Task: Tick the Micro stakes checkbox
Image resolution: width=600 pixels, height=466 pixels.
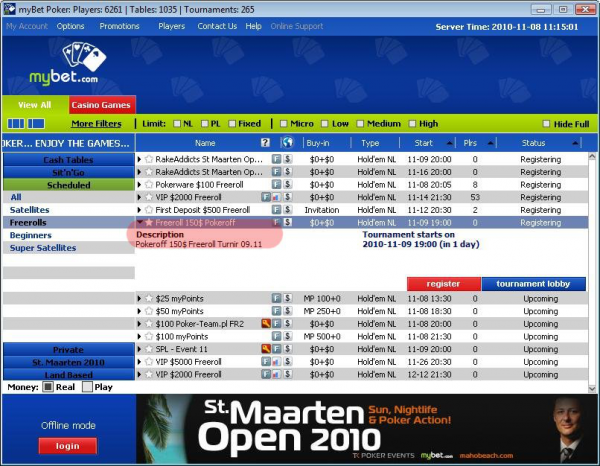Action: click(x=284, y=124)
